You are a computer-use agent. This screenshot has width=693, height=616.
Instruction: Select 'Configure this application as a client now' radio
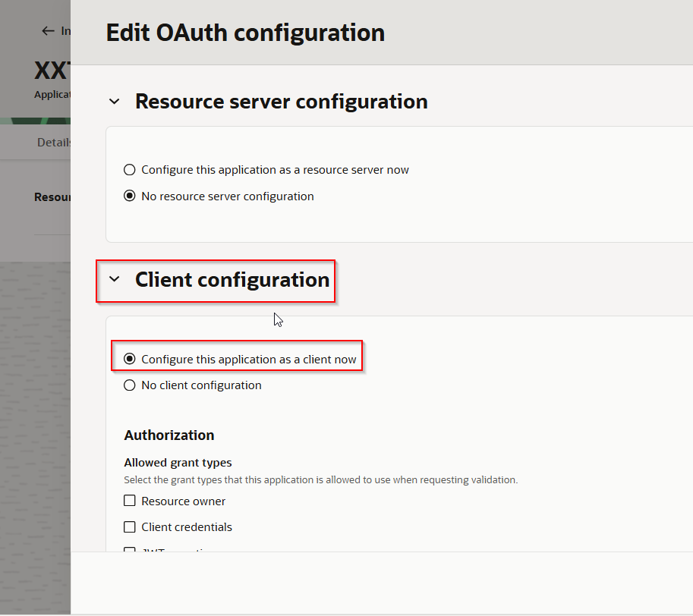point(130,359)
